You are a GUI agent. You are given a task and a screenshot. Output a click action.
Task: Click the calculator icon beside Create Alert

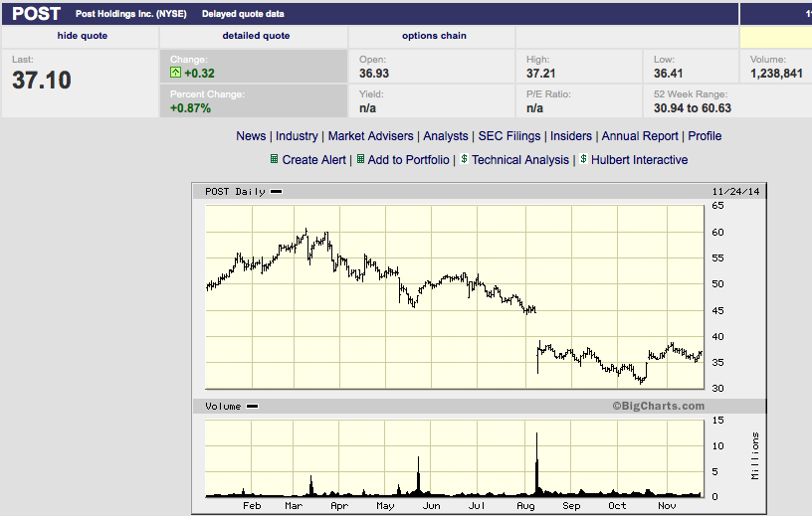(x=275, y=159)
